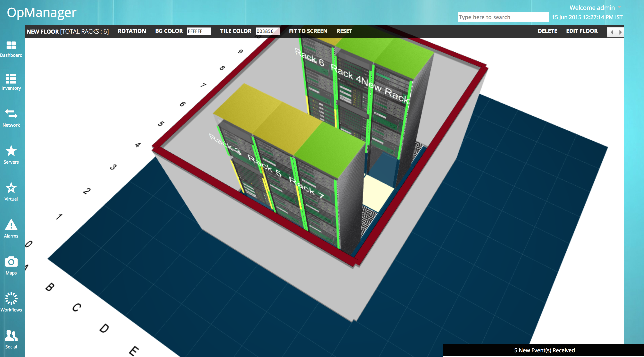Open Social people icon
This screenshot has width=644, height=357.
point(11,336)
